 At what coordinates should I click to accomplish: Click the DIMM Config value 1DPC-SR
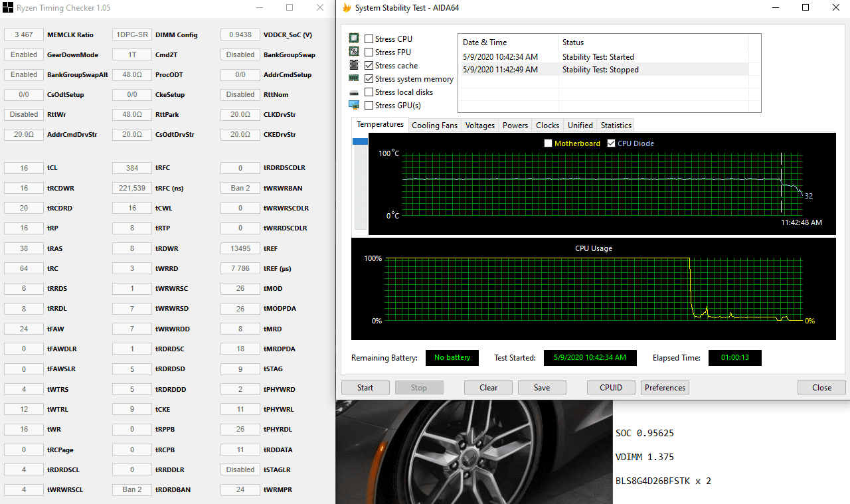coord(132,35)
